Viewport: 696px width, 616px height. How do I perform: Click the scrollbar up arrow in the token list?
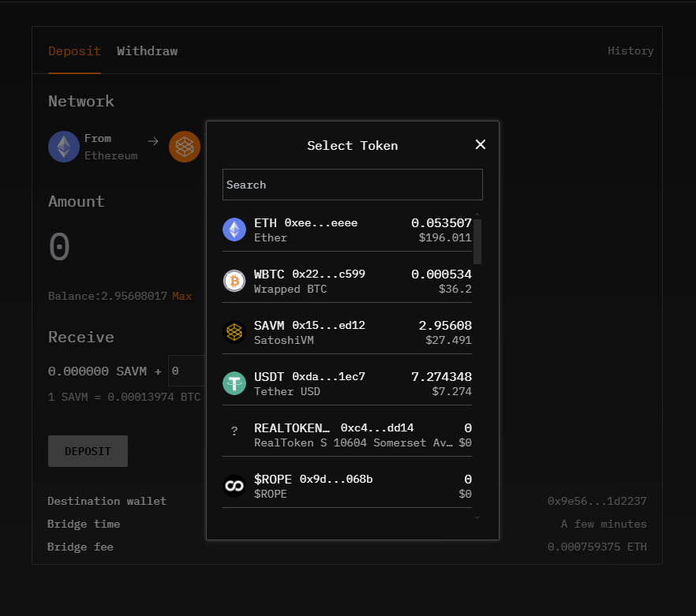click(x=477, y=215)
